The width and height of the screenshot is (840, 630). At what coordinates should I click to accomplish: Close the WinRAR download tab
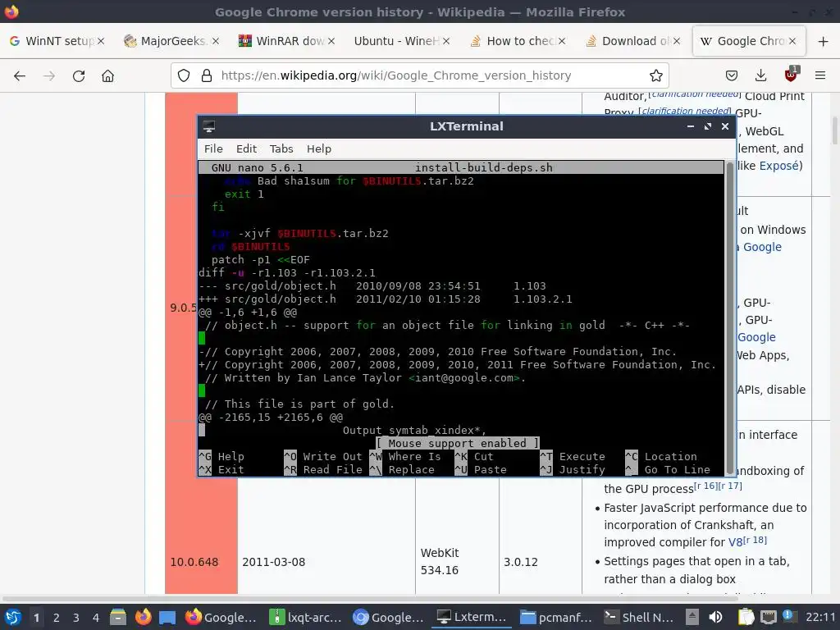(331, 41)
